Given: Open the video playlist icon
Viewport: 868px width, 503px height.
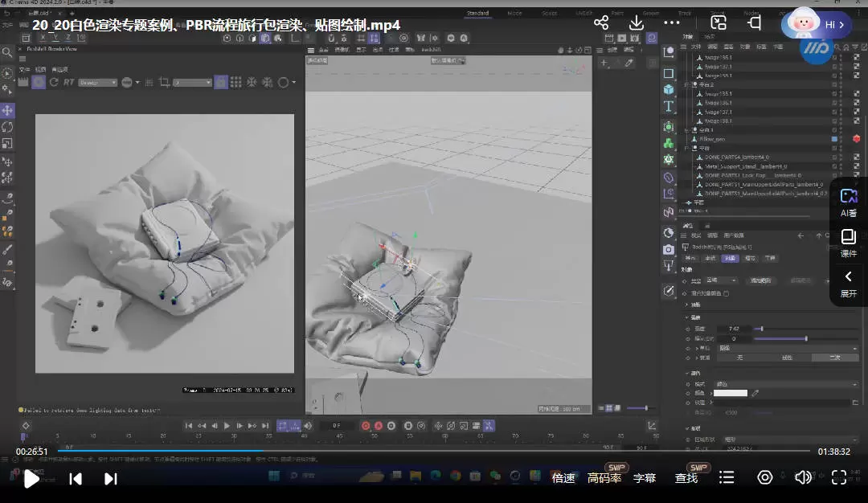Looking at the screenshot, I should [x=727, y=477].
